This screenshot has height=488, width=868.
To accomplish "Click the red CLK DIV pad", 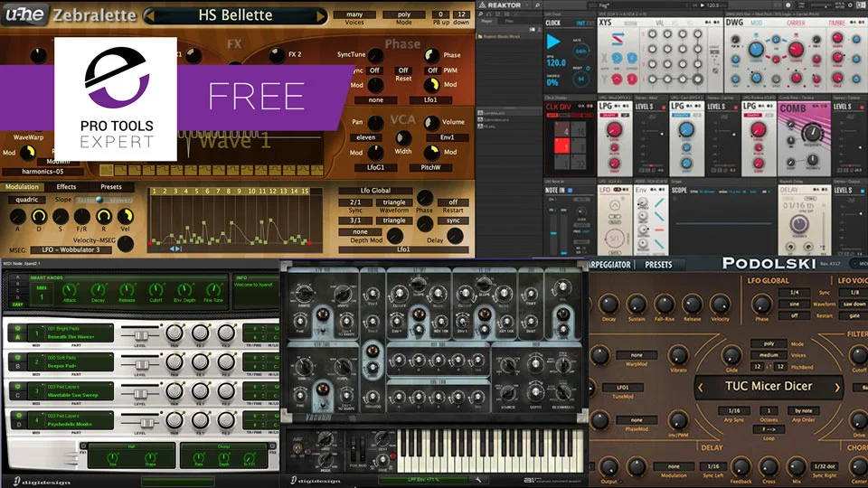I will click(x=561, y=146).
